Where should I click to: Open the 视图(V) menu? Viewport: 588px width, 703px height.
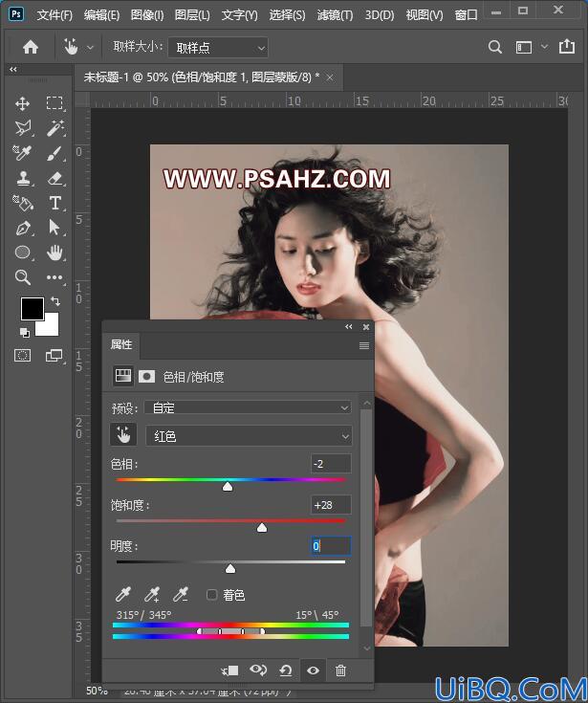(x=425, y=15)
